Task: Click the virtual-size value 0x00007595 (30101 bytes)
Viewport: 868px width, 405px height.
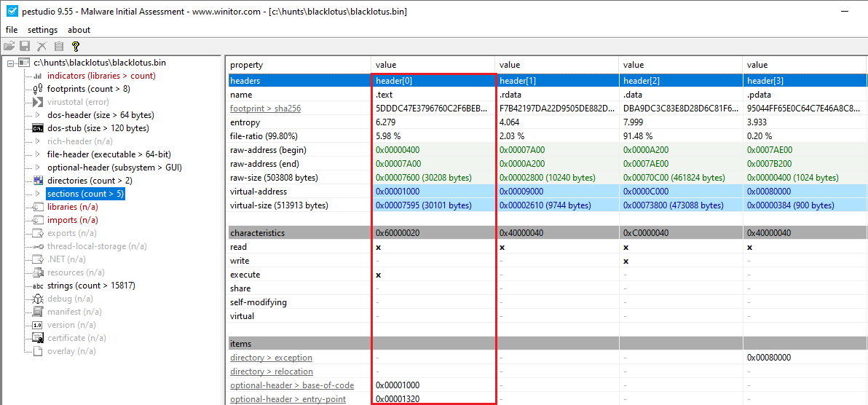Action: 424,205
